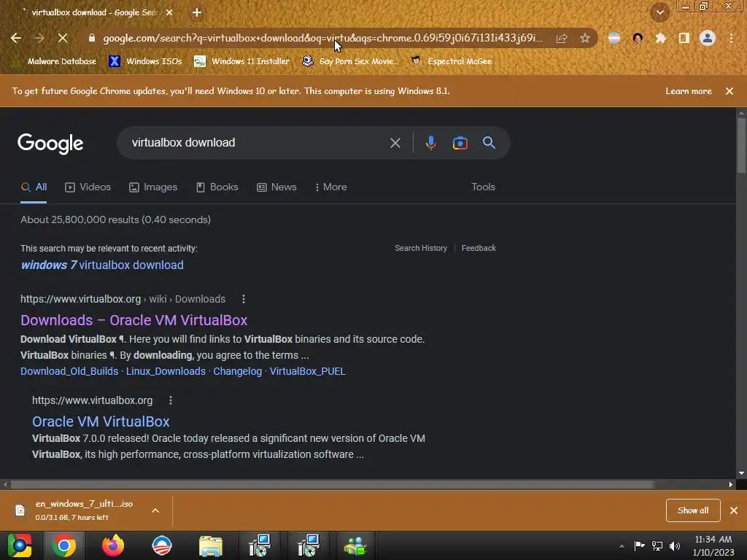Screen dimensions: 747x560
Task: Stop loading the page
Action: pyautogui.click(x=63, y=38)
